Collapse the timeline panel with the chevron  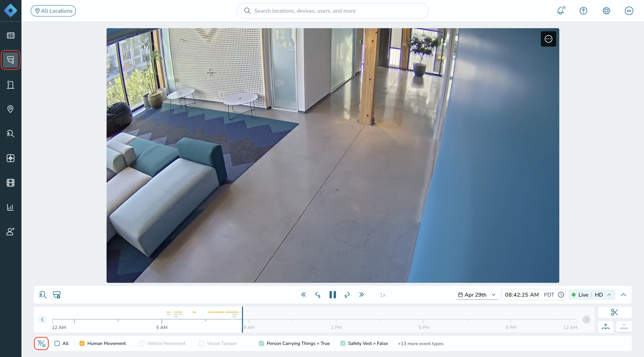pos(623,295)
